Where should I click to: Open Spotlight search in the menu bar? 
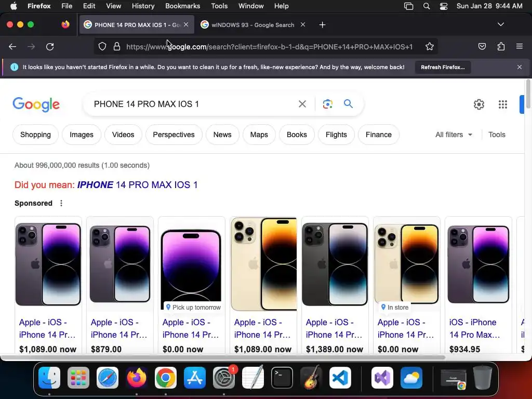pyautogui.click(x=427, y=6)
